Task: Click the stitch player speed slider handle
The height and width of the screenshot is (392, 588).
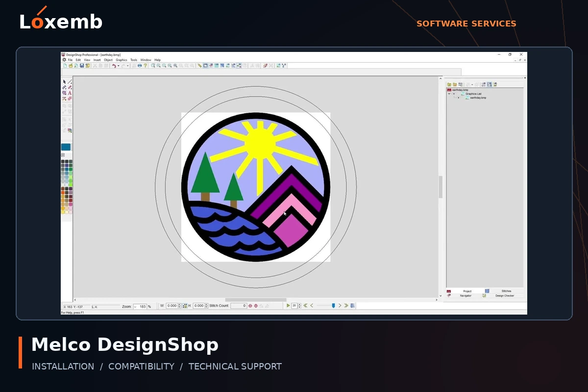Action: (333, 306)
